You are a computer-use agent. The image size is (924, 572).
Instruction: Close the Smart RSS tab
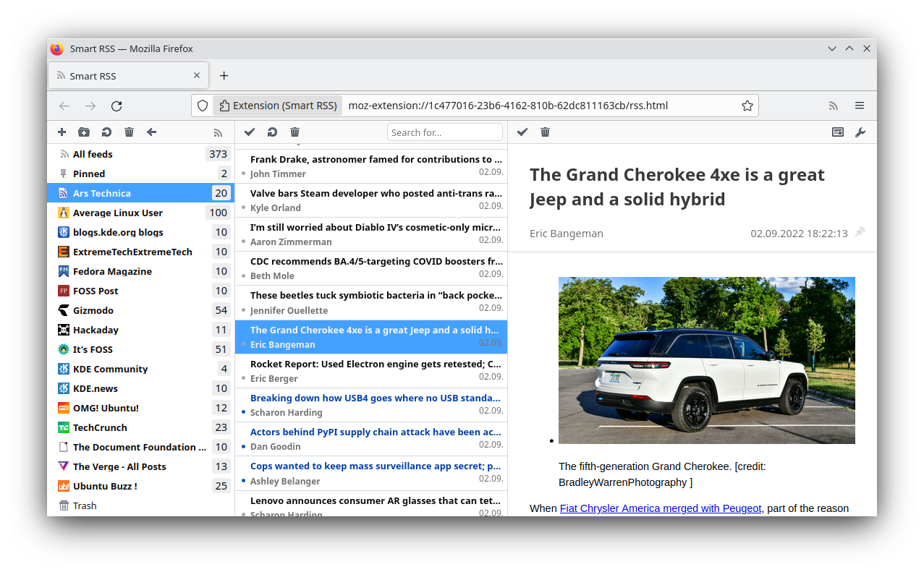tap(197, 75)
